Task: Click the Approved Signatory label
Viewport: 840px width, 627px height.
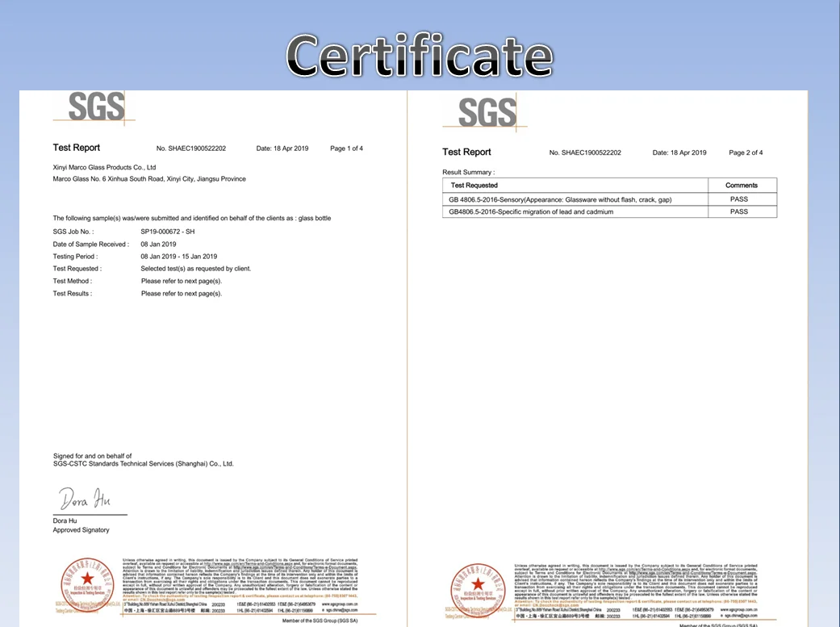Action: (x=81, y=530)
